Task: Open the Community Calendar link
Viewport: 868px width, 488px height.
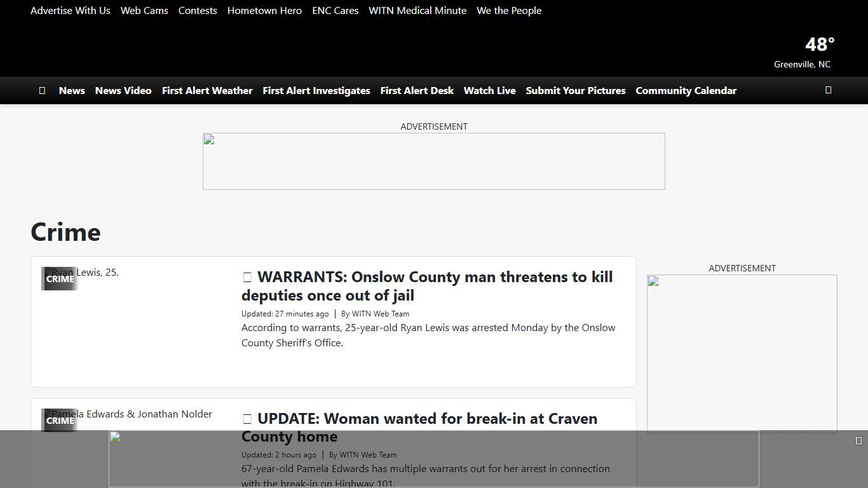Action: (x=686, y=90)
